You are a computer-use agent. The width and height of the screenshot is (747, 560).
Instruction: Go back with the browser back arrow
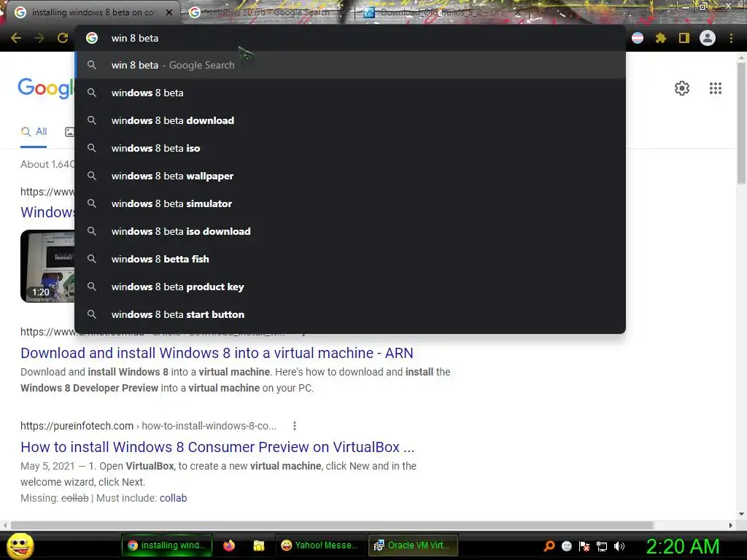coord(16,38)
